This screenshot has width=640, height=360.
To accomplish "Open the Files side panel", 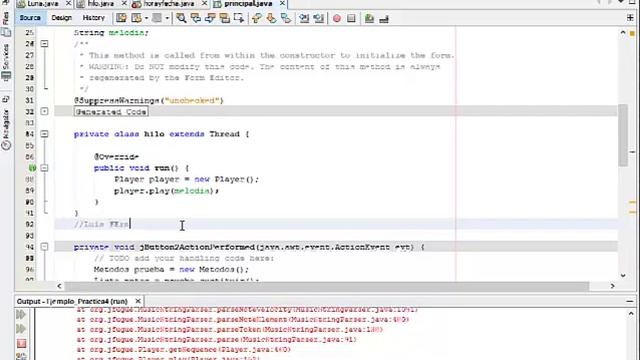I will (6, 24).
